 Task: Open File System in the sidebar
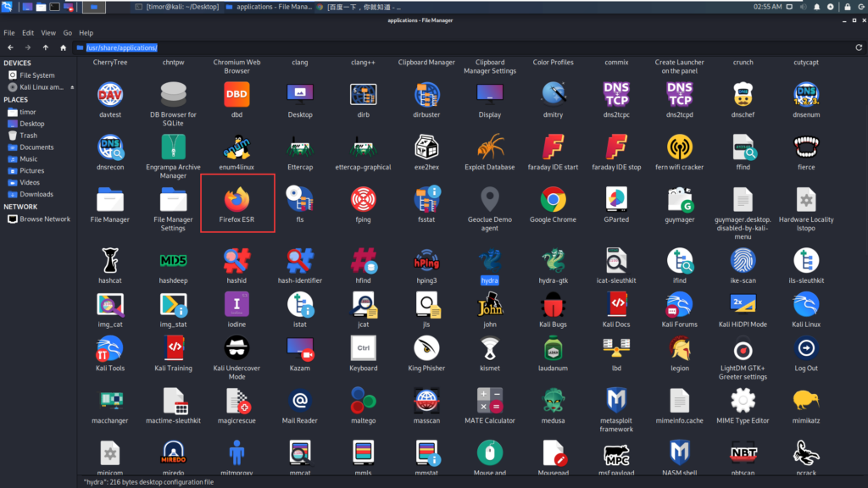point(39,75)
